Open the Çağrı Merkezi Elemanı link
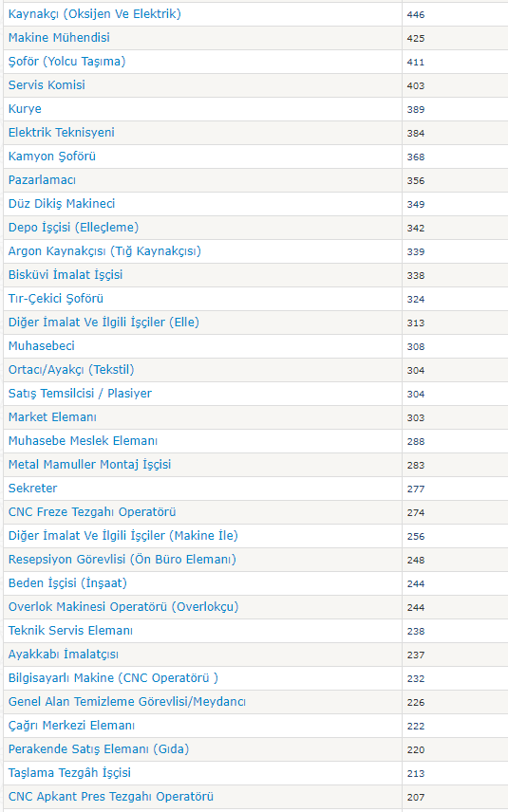The image size is (508, 812). point(71,726)
